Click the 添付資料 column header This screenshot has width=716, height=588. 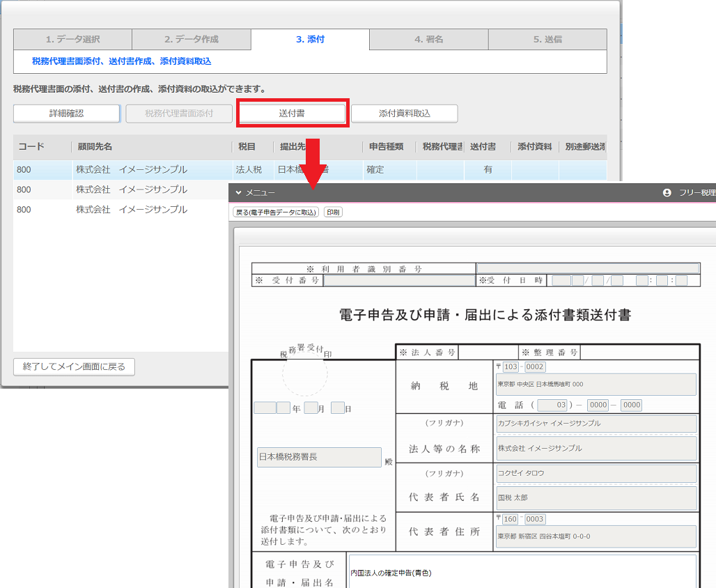[535, 147]
